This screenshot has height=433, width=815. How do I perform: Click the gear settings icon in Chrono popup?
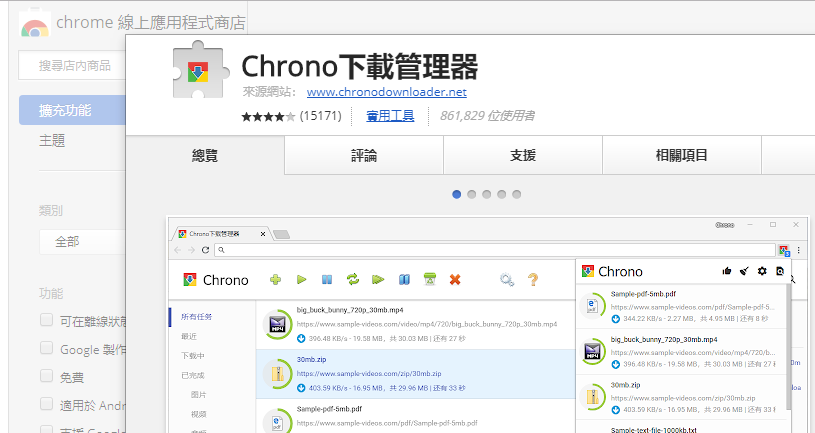pos(762,271)
